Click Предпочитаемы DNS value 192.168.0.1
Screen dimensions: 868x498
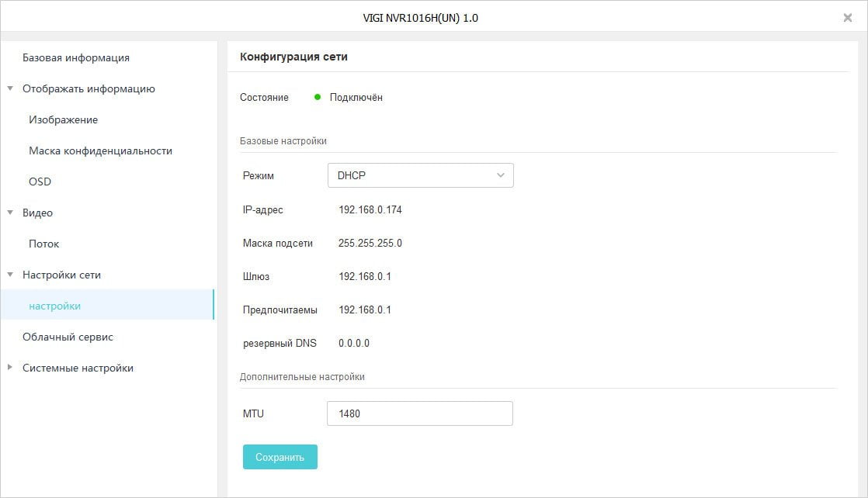coord(365,310)
